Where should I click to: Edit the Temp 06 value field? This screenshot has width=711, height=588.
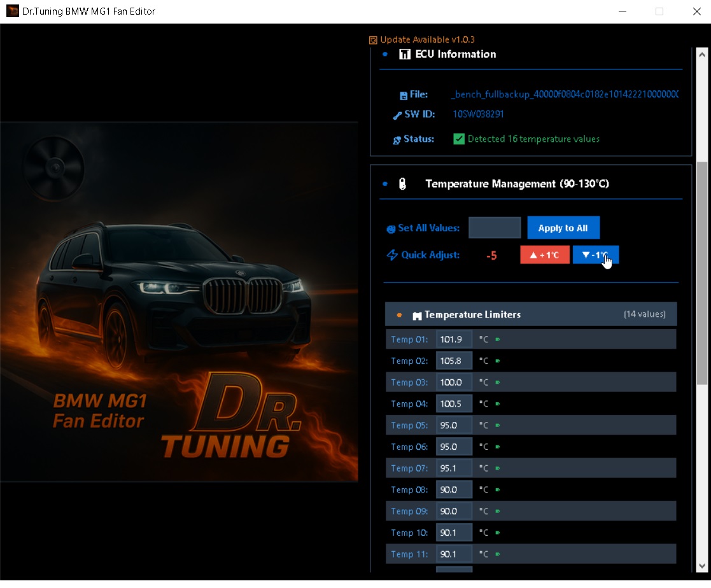(454, 447)
